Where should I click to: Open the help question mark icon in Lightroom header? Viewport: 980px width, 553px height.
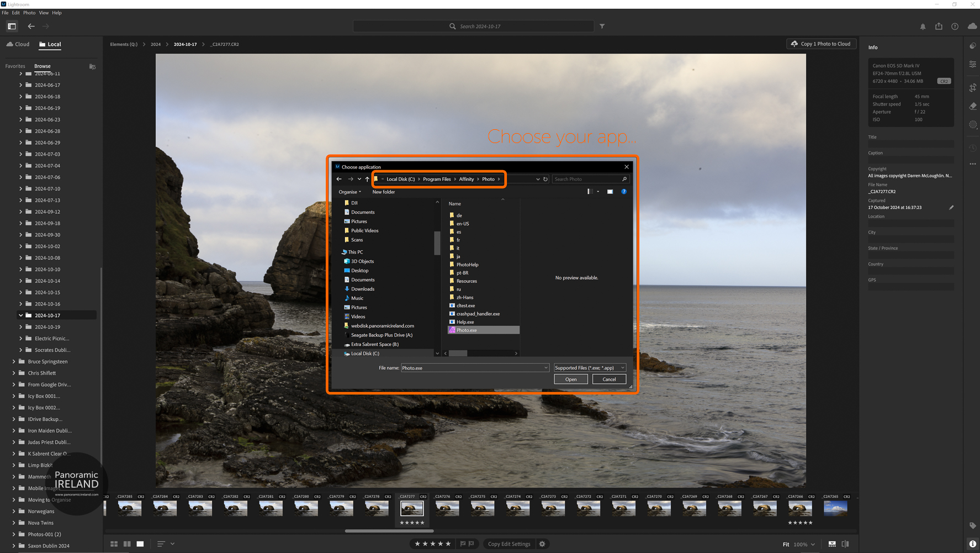[955, 27]
